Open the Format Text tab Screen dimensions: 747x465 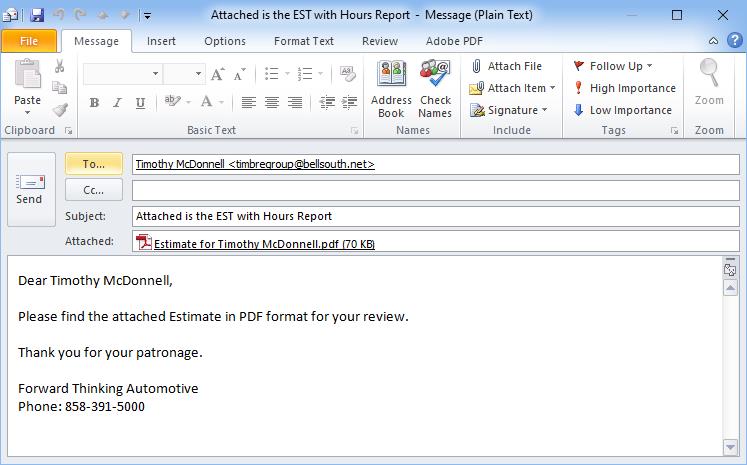[304, 41]
